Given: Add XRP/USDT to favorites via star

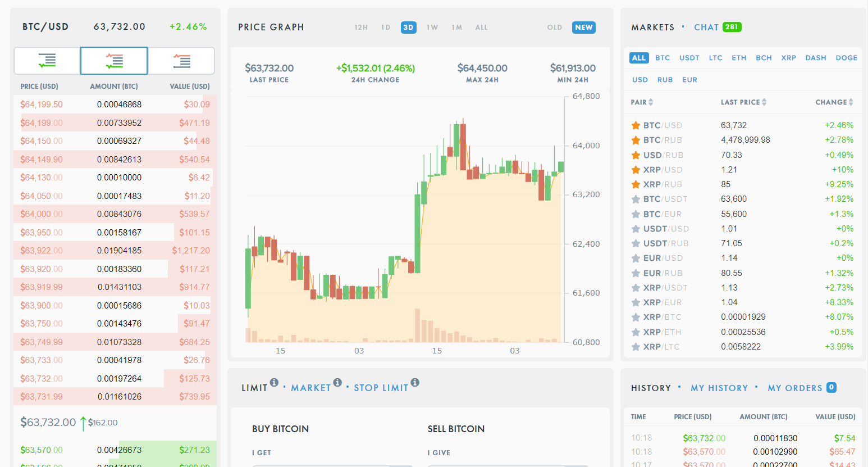Looking at the screenshot, I should (x=636, y=288).
